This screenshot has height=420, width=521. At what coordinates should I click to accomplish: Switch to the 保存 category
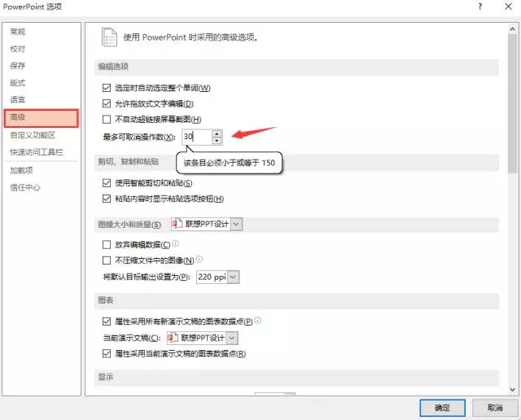point(18,66)
